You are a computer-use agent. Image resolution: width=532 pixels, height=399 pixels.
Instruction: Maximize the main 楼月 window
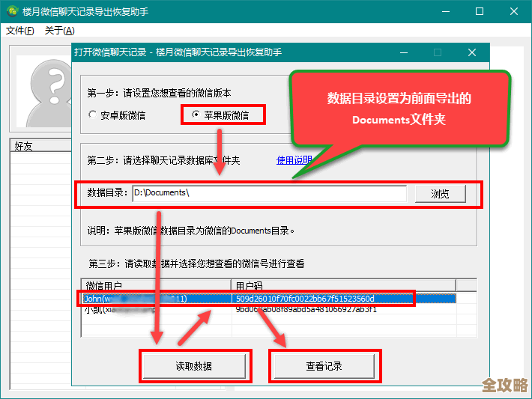tap(480, 11)
